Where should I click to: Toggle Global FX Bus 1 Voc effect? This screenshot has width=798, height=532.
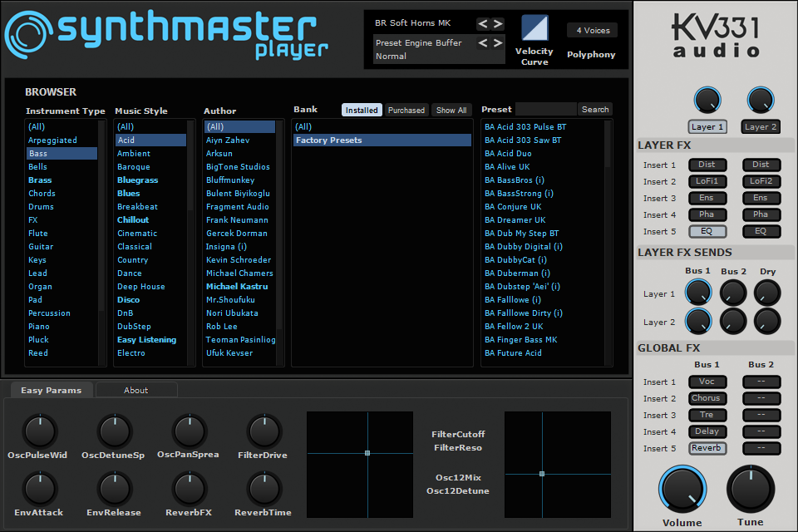point(707,382)
